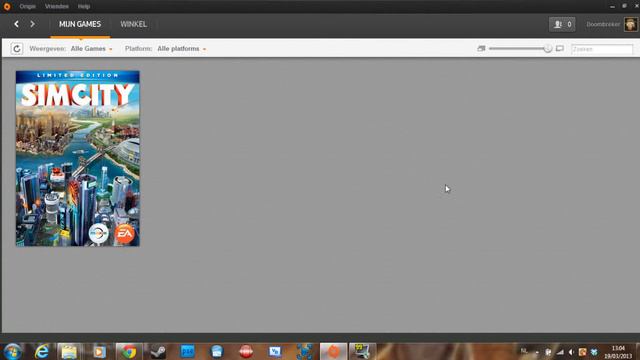Launch Internet Explorer from the taskbar
Viewport: 640px width, 360px height.
(x=42, y=351)
